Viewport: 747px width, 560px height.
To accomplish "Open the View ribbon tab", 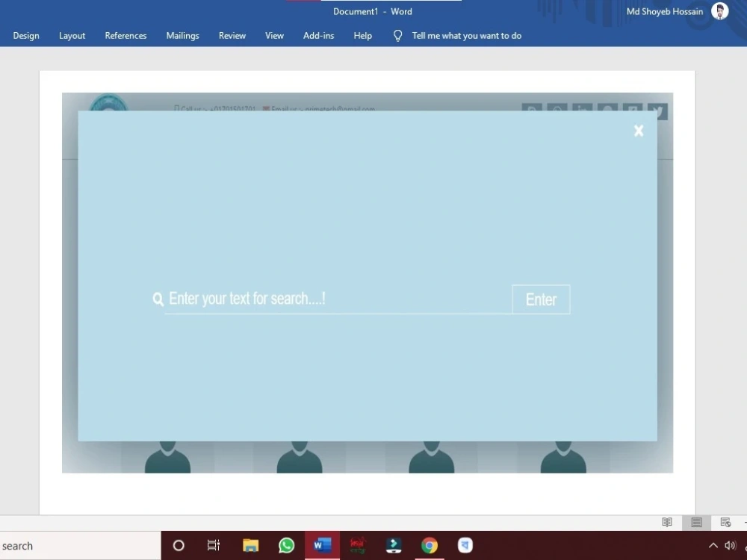I will [274, 36].
